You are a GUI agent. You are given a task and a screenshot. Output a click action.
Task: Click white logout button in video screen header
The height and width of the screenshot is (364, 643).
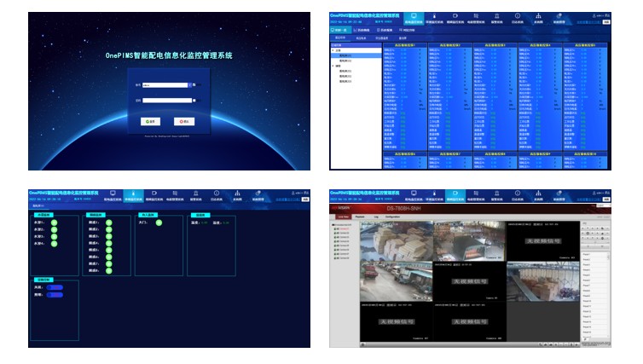pos(606,199)
